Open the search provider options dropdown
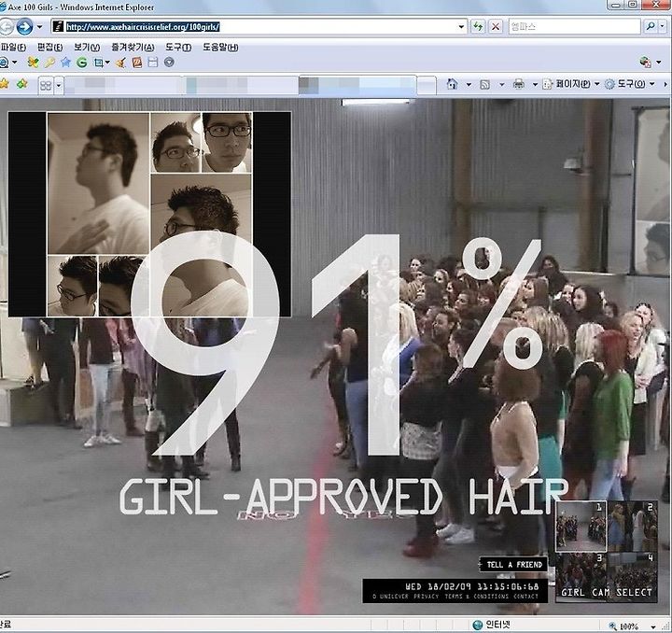Screen dimensions: 672x633 (663, 26)
